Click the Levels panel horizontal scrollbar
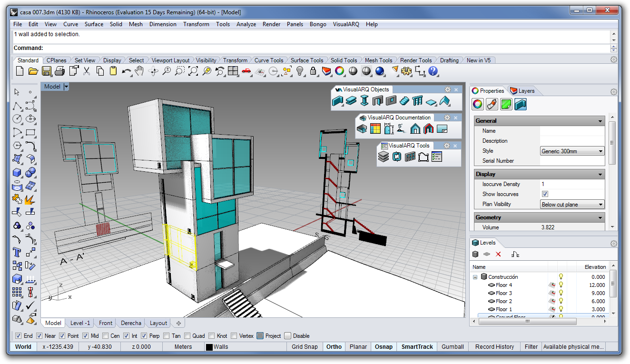This screenshot has width=630, height=364. click(527, 322)
